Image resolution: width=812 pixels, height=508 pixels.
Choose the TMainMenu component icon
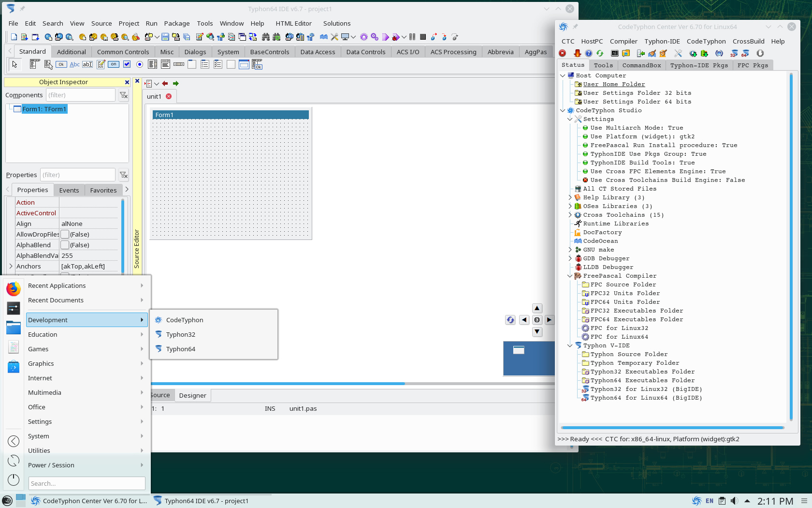click(x=35, y=64)
